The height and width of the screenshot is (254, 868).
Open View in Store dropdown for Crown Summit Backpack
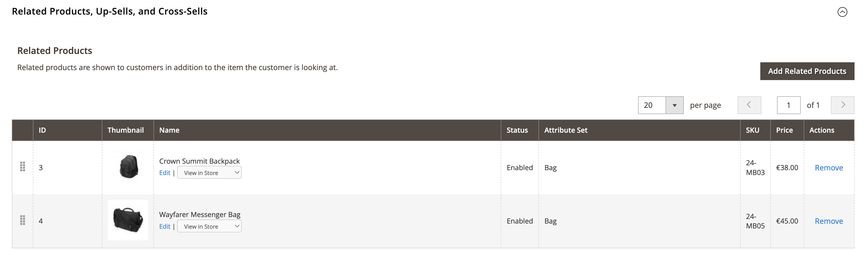pos(209,173)
